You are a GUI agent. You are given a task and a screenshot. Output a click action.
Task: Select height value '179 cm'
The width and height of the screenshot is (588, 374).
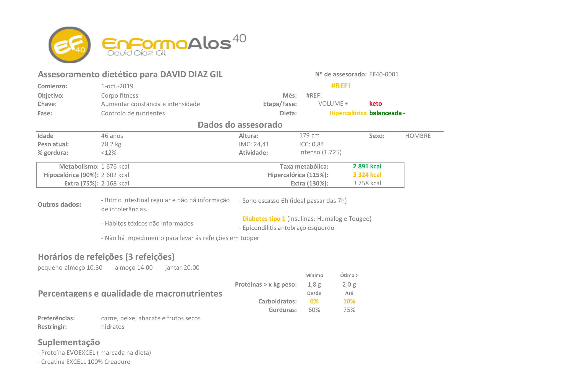coord(309,135)
